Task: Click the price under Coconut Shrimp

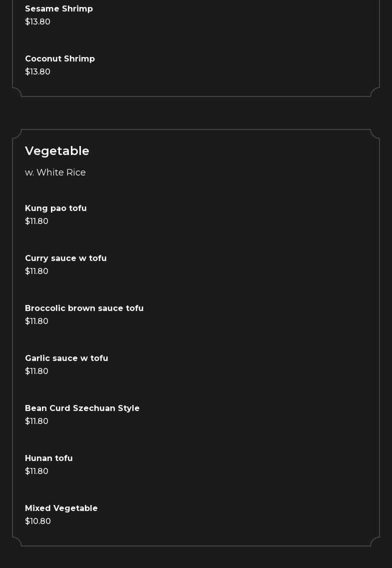Action: coord(37,72)
